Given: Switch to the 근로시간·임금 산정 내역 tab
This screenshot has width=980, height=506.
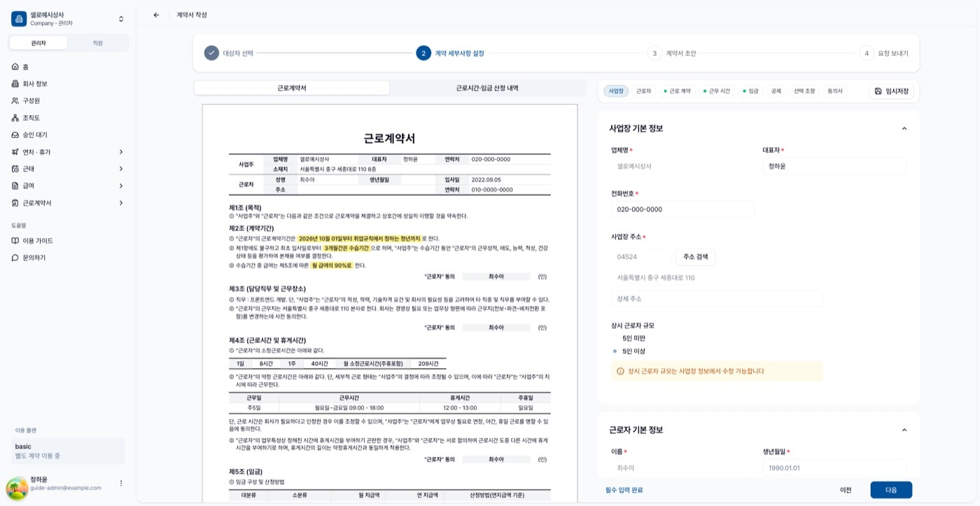Looking at the screenshot, I should 487,88.
